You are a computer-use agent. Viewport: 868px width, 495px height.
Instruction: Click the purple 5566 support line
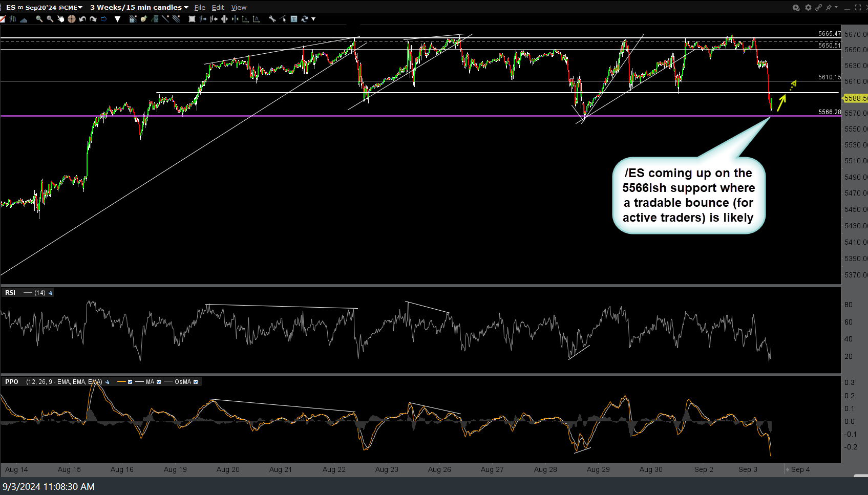coord(410,116)
